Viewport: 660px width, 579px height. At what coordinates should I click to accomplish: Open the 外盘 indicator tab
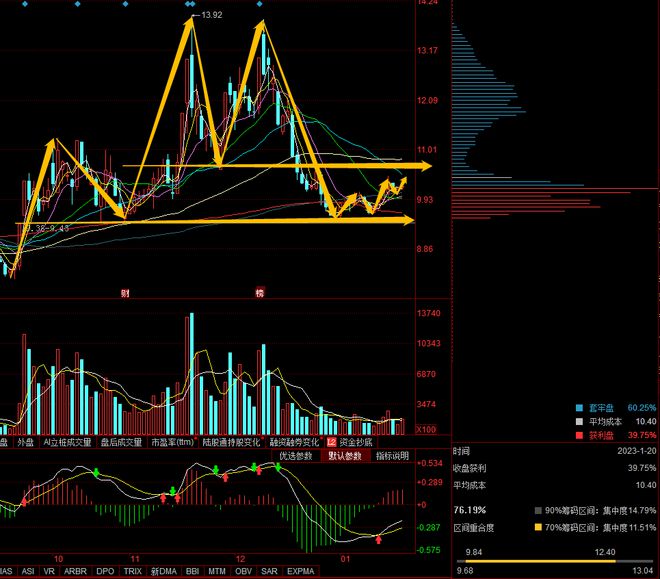point(26,442)
